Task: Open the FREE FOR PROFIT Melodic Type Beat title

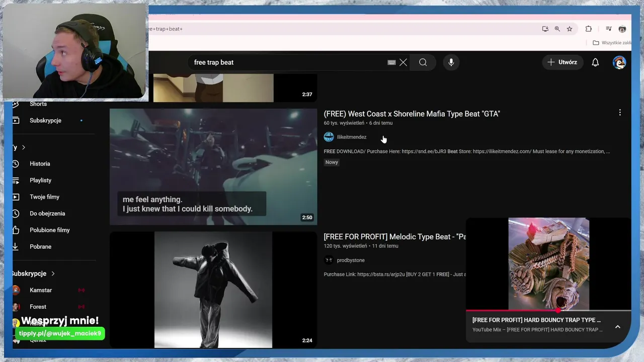Action: tap(395, 237)
